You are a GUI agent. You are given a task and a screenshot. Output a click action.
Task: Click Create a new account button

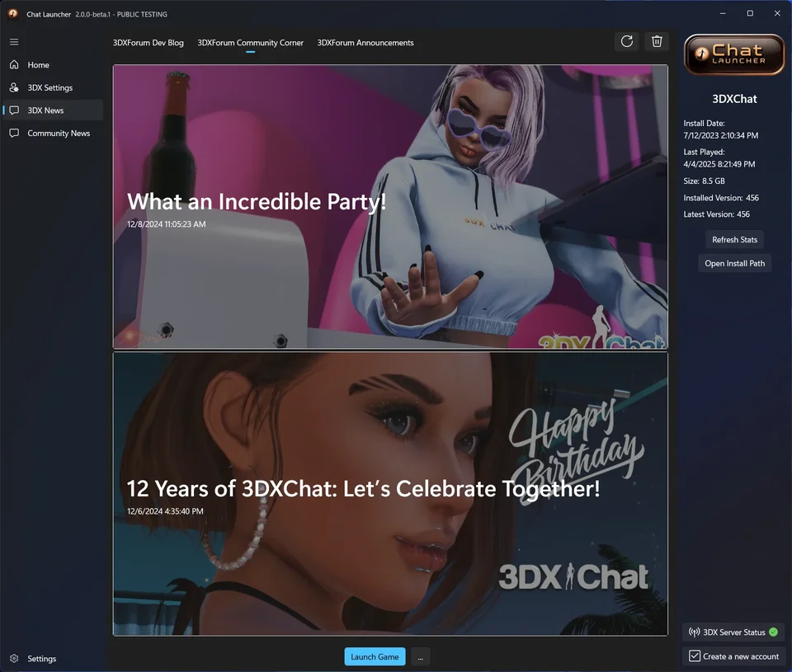(734, 656)
